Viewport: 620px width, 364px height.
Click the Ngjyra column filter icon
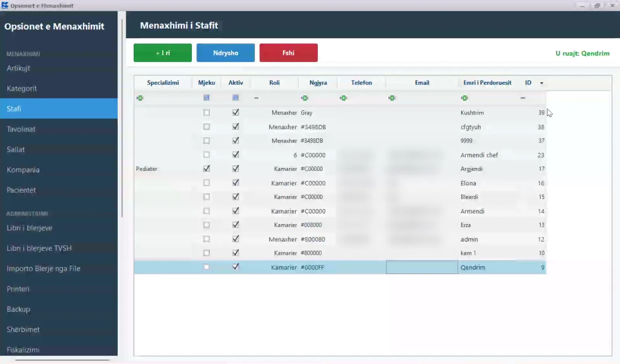[x=305, y=98]
